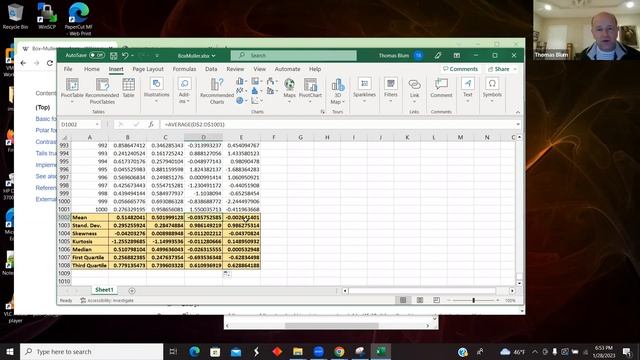The height and width of the screenshot is (360, 640).
Task: Click the horizontal scrollbar in Excel
Action: pos(422,291)
